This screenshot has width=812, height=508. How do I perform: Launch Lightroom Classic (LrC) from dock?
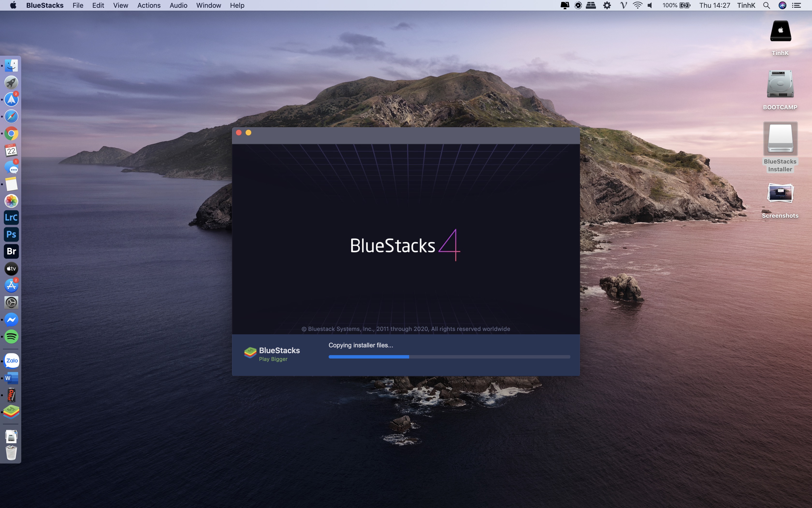pyautogui.click(x=11, y=217)
